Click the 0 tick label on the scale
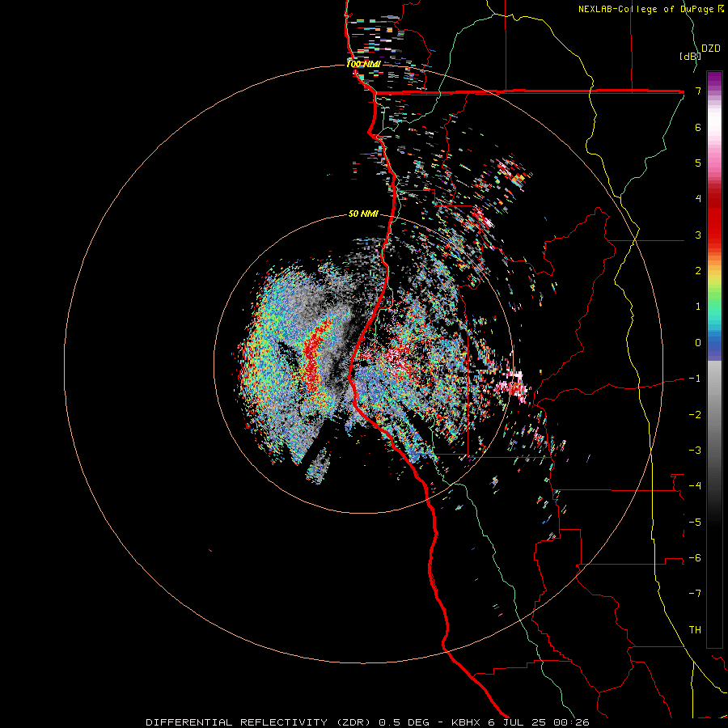728x728 pixels. point(698,343)
